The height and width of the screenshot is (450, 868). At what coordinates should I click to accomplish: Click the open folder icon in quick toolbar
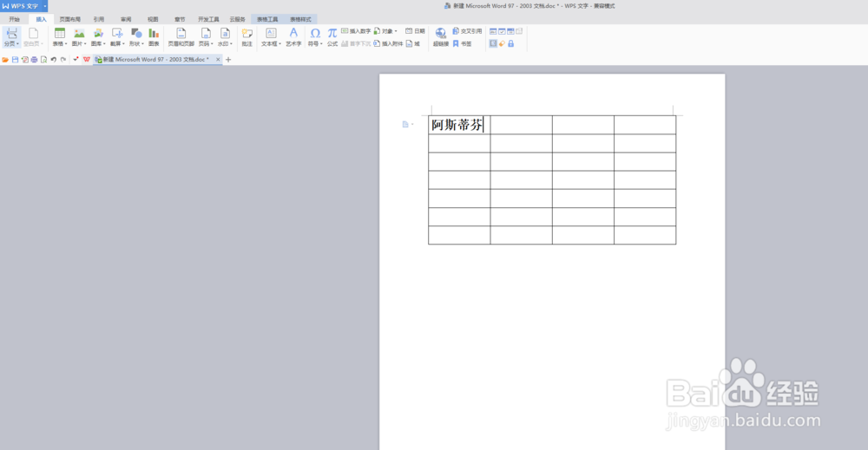[x=5, y=60]
